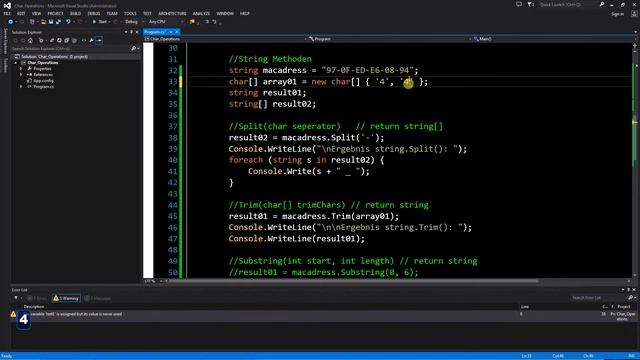Open the notifications flag icon
640x360 pixels.
click(531, 4)
